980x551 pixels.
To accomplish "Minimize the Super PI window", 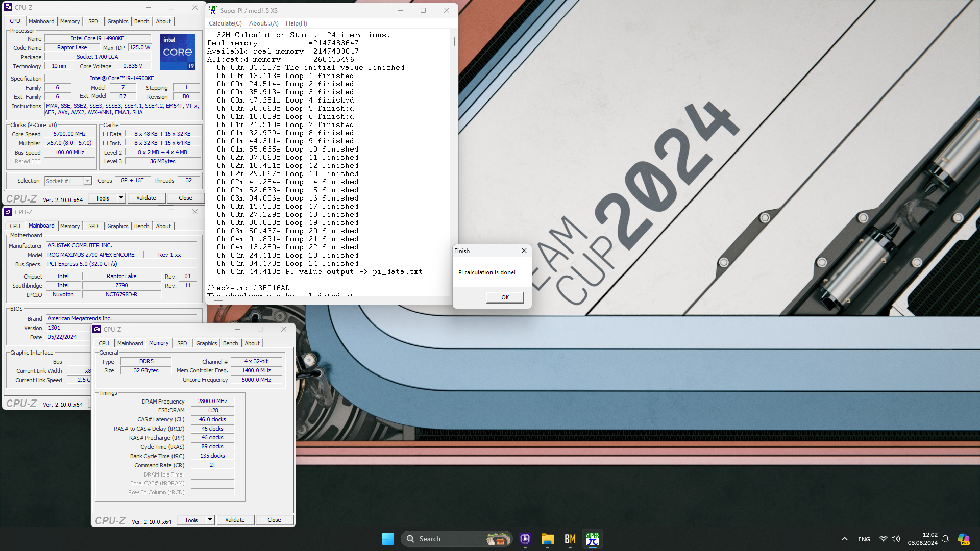I will tap(400, 10).
